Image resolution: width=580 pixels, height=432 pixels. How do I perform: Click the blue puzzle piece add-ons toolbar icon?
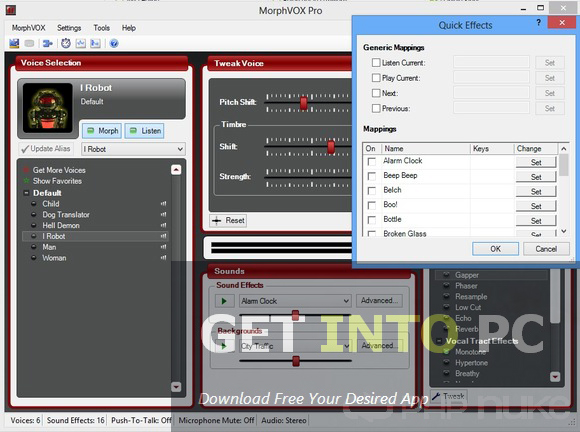tap(47, 44)
